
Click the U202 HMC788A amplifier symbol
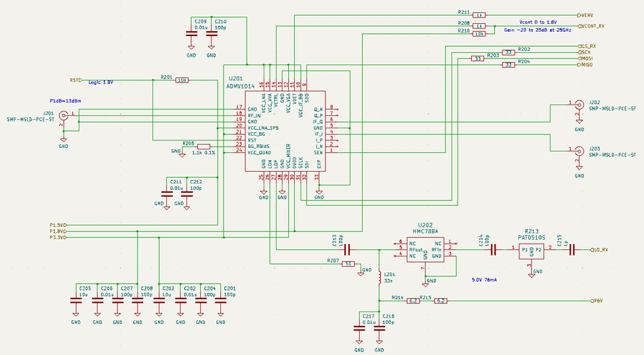[x=426, y=249]
